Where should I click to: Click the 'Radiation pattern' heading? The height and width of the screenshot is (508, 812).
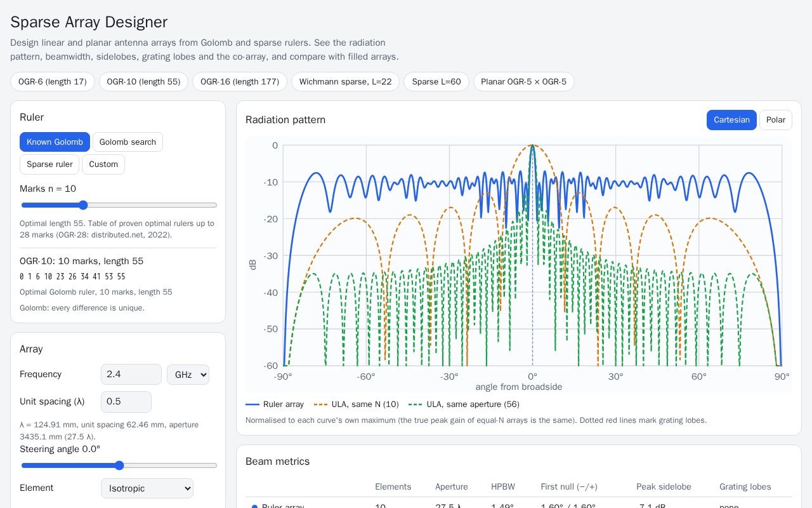pyautogui.click(x=285, y=120)
